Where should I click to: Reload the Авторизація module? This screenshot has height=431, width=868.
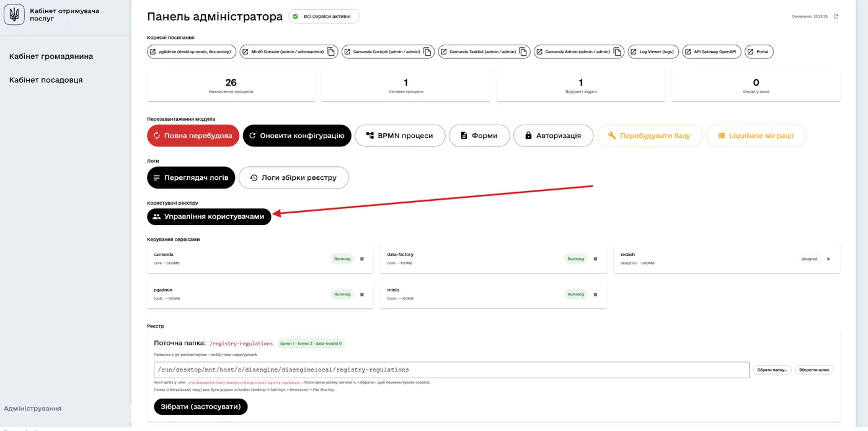point(553,136)
